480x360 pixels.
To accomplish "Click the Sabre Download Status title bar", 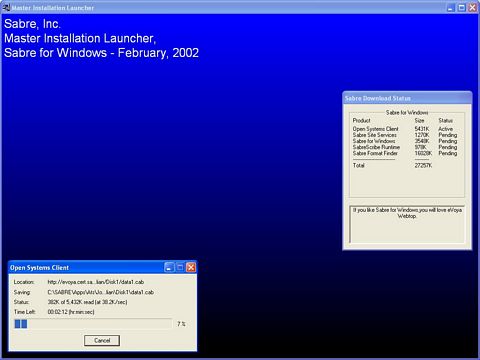I will (x=407, y=98).
